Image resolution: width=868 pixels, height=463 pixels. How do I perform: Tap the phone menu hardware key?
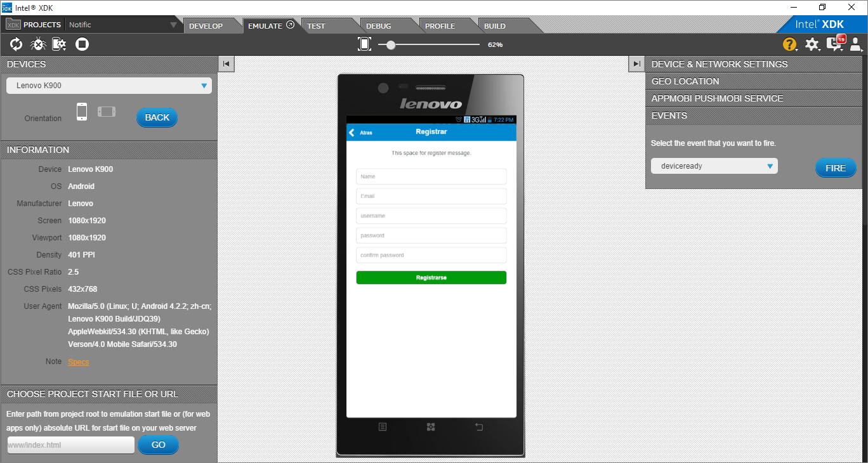click(x=383, y=427)
